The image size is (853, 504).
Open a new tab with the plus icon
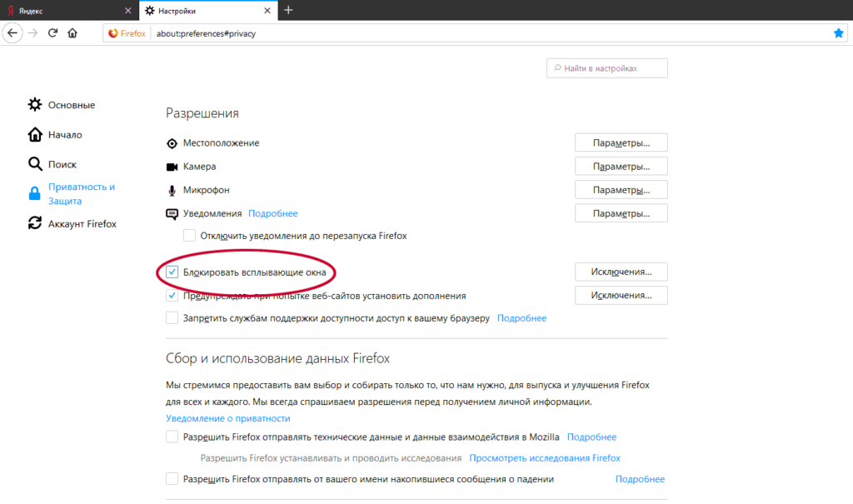coord(288,10)
